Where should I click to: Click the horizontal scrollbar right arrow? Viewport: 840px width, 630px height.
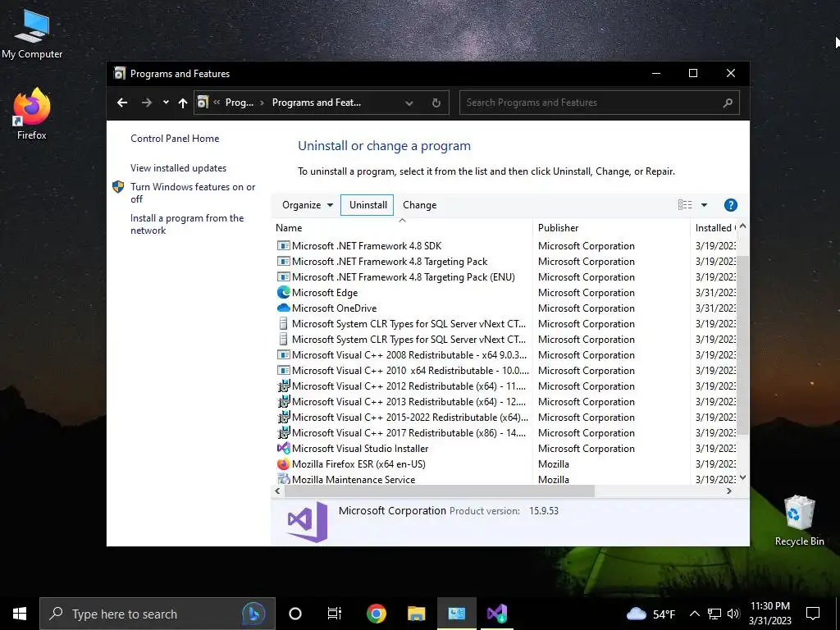tap(728, 491)
